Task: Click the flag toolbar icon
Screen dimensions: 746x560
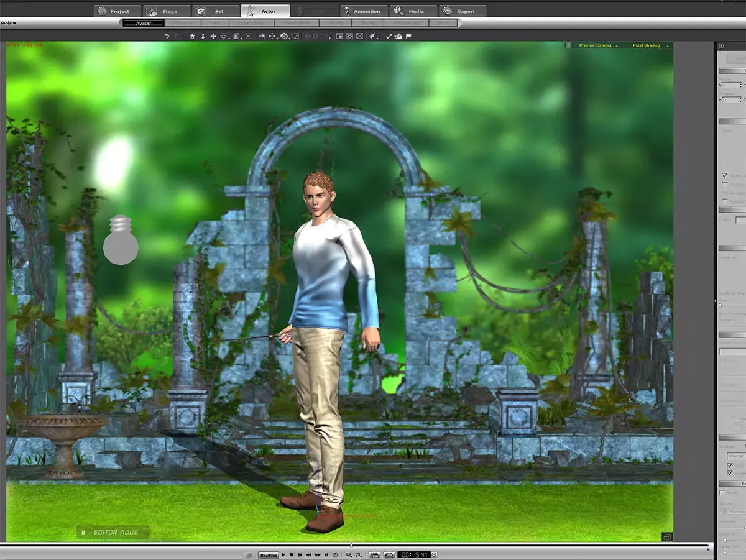Action: click(x=408, y=36)
